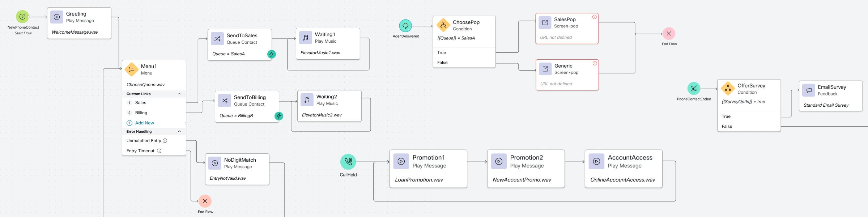
Task: Click URL not defined in Generic node
Action: (x=556, y=84)
